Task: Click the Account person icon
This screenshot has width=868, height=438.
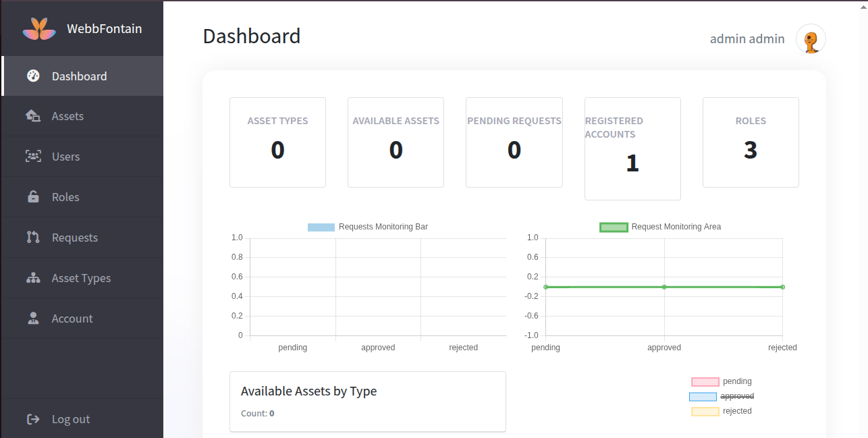Action: [33, 319]
